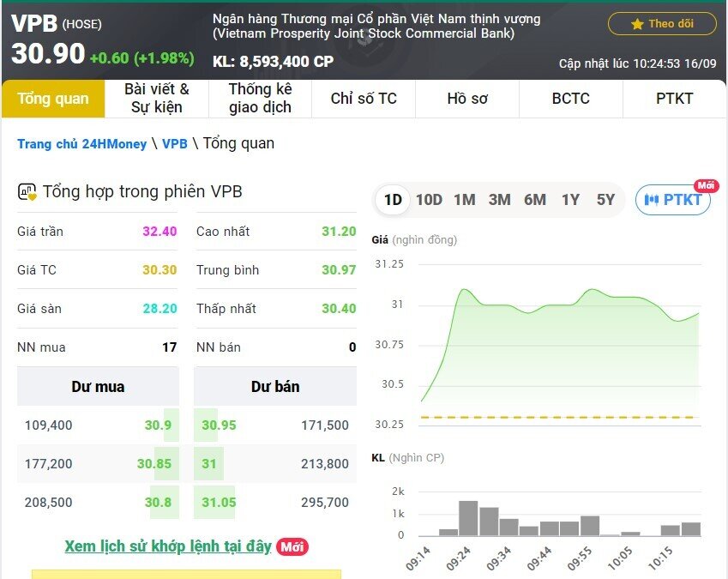This screenshot has height=579, width=728.
Task: Click ask price 31 in Dư bán
Action: tap(209, 463)
